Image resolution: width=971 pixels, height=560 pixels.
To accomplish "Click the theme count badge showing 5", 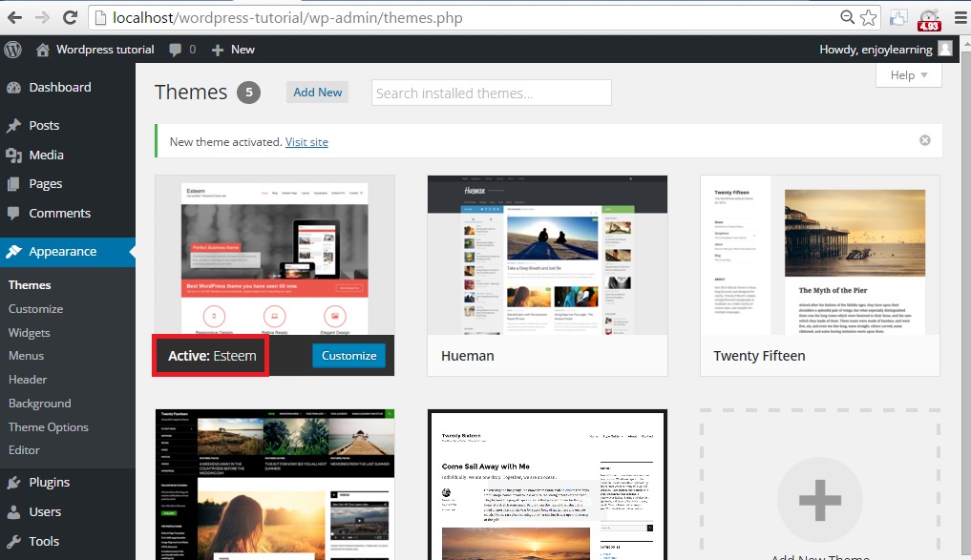I will pos(248,93).
